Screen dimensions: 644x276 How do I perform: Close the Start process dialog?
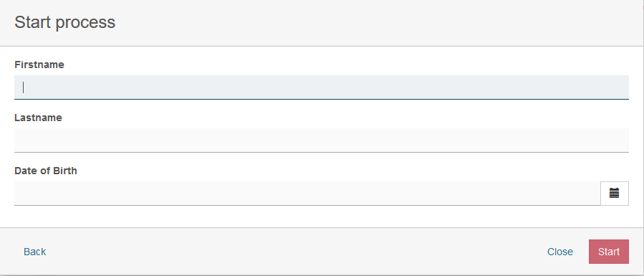559,252
